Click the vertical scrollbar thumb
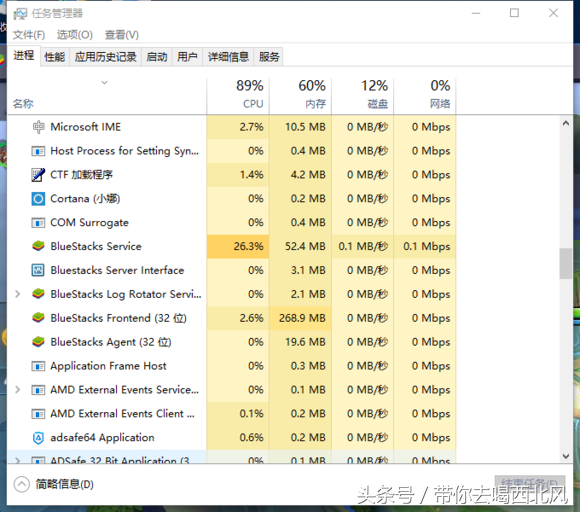580x512 pixels. [x=566, y=263]
